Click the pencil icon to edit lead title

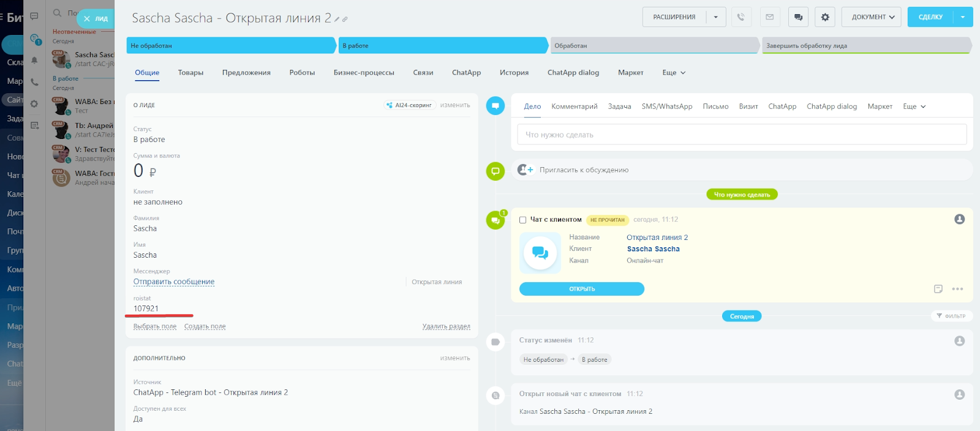click(x=337, y=20)
